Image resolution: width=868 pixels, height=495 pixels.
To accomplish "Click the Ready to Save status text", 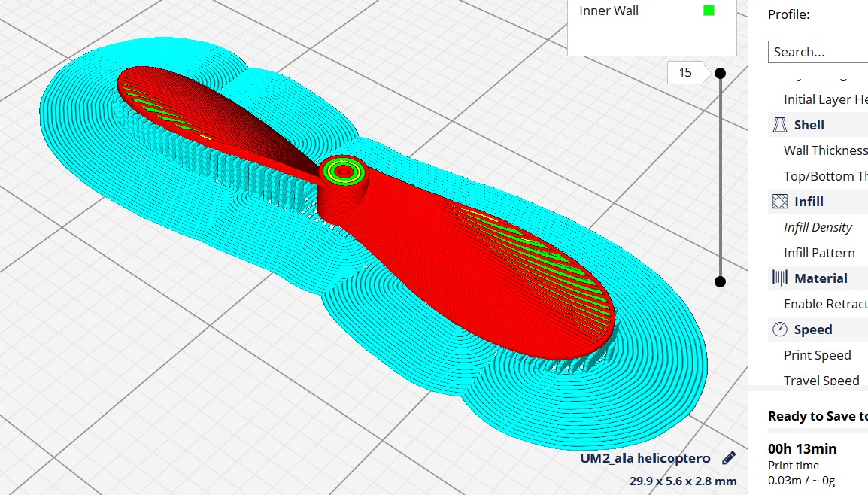I will coord(818,416).
